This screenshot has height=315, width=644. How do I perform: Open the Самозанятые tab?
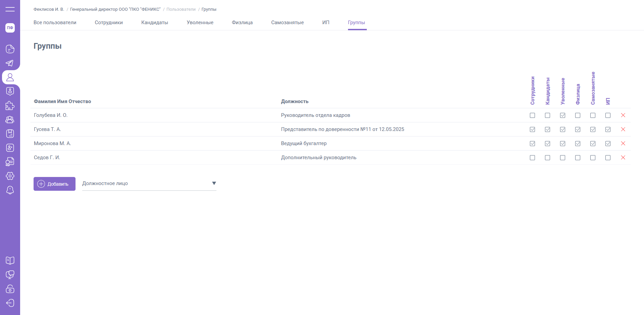pos(287,22)
